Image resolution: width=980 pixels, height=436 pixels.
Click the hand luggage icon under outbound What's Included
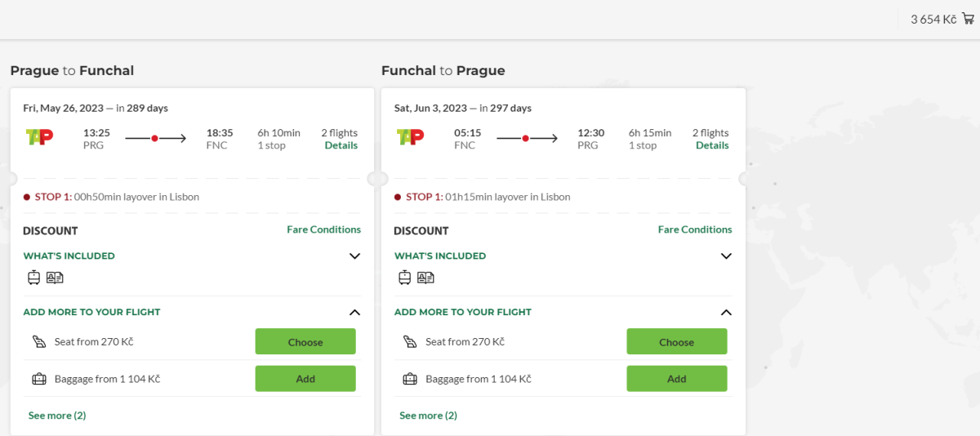33,278
